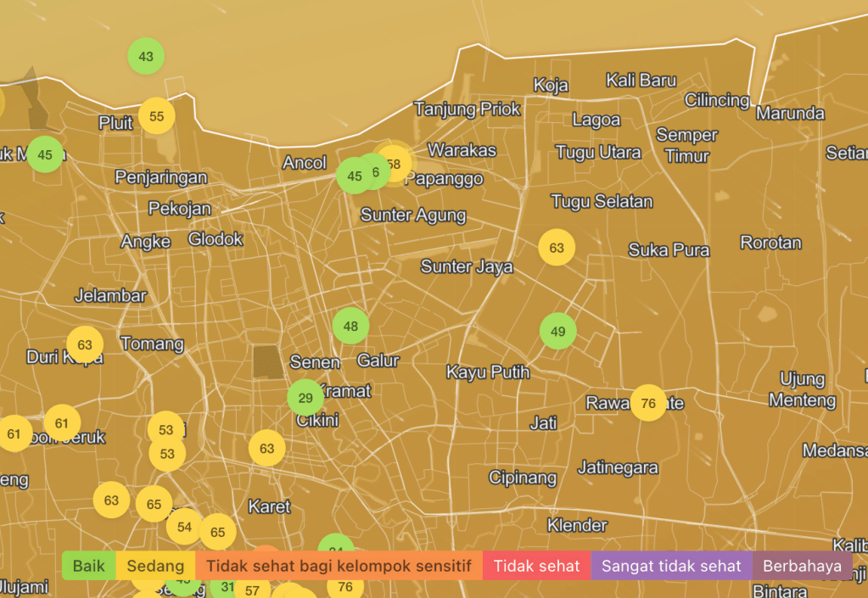
Task: Select the 63 marker near Tugu Selatan
Action: 557,248
